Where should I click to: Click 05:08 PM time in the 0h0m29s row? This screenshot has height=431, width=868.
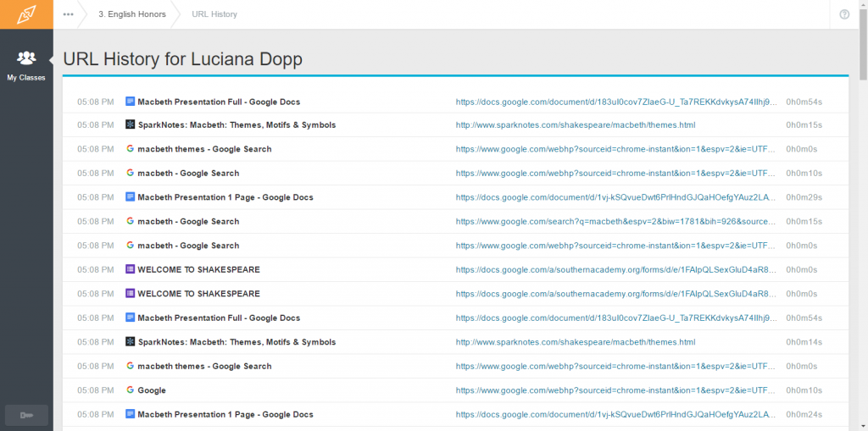(x=95, y=197)
